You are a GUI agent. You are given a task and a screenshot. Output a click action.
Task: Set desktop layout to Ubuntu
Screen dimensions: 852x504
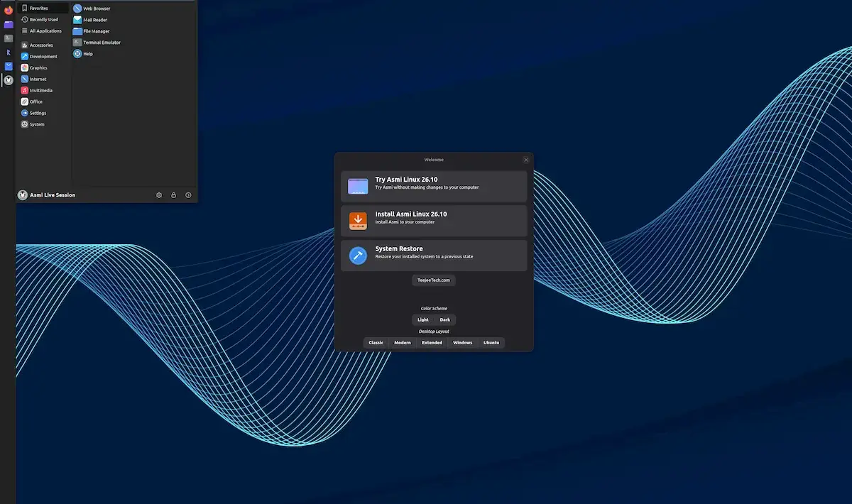491,343
